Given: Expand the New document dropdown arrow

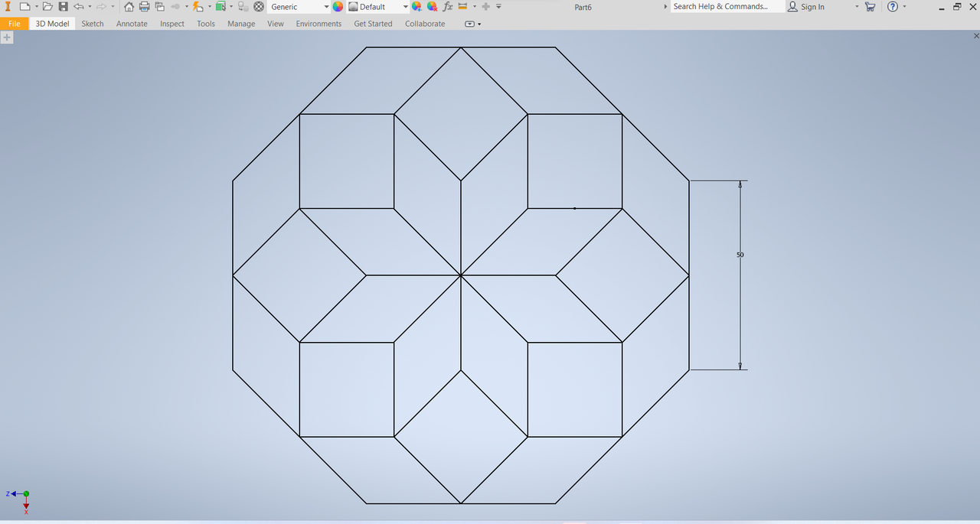Looking at the screenshot, I should (x=36, y=7).
